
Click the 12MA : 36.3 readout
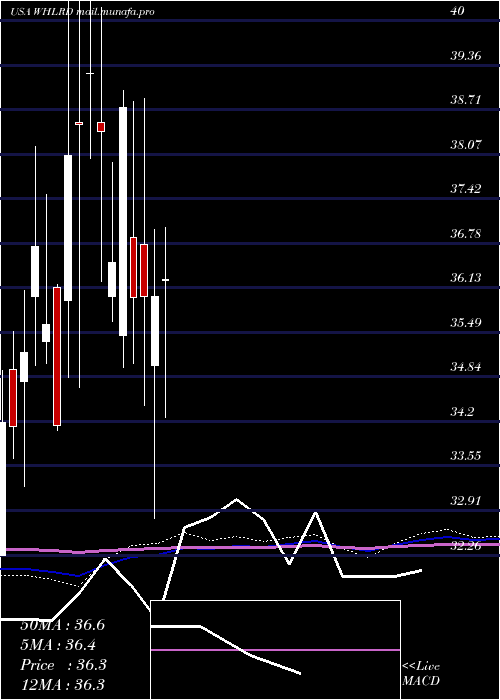coord(63,685)
